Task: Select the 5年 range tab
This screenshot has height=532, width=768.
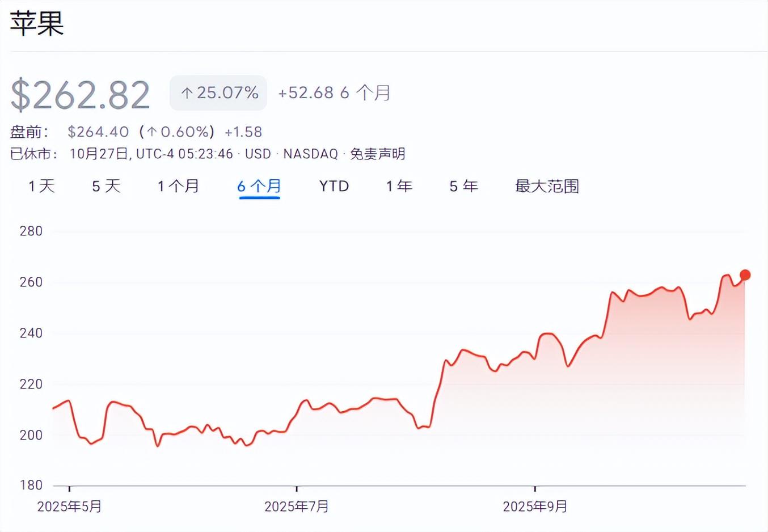Action: coord(463,186)
